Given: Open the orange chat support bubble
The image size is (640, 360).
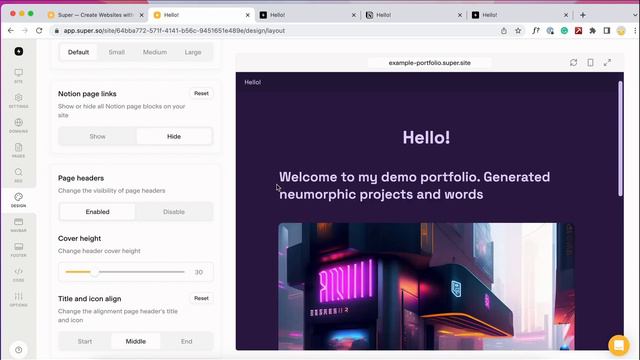Looking at the screenshot, I should click(x=619, y=345).
